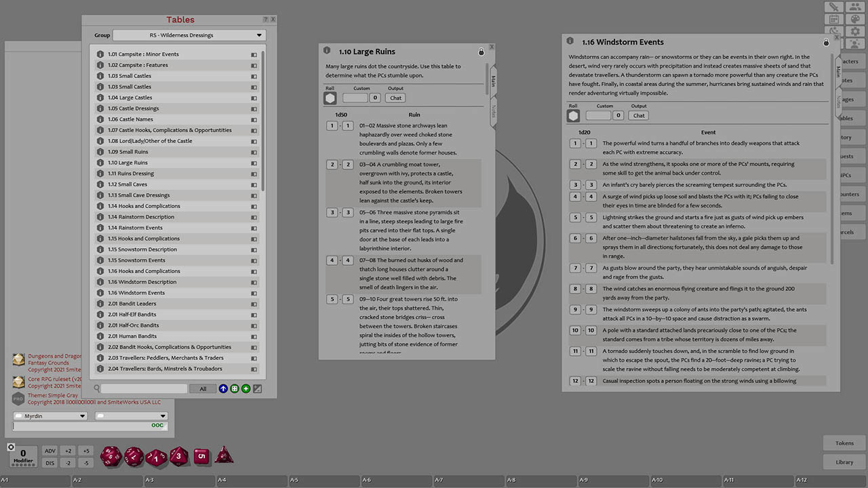The height and width of the screenshot is (488, 868).
Task: Roll the 1.16 Windstorm Events table die
Action: (573, 115)
